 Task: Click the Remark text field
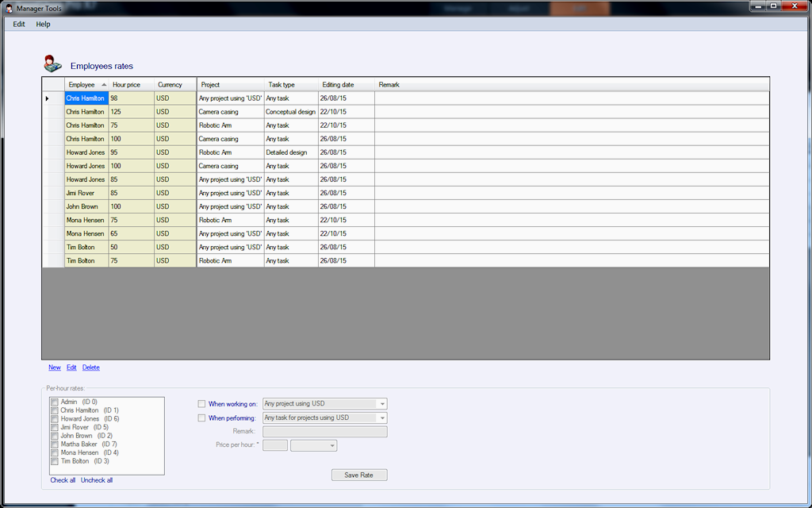[325, 432]
